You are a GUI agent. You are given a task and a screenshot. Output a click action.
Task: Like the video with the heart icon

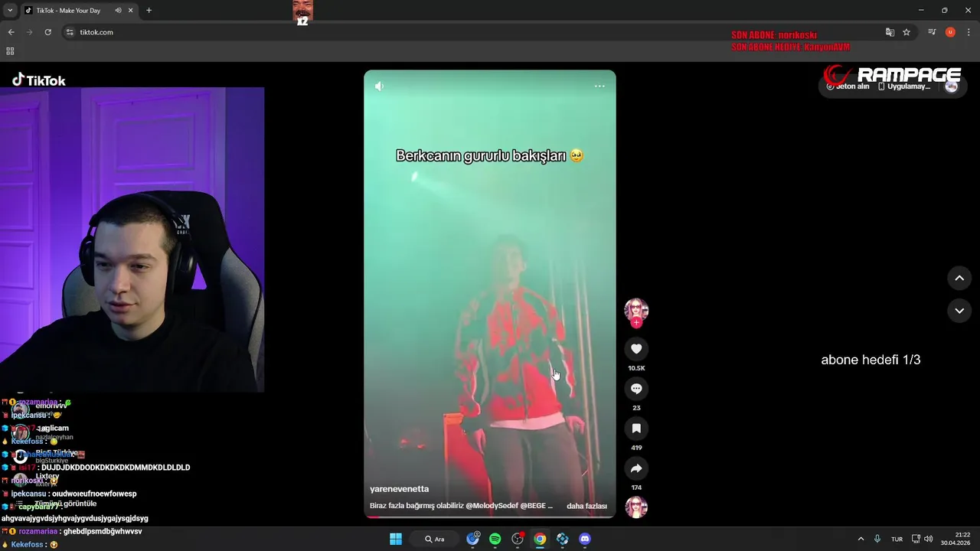tap(636, 349)
